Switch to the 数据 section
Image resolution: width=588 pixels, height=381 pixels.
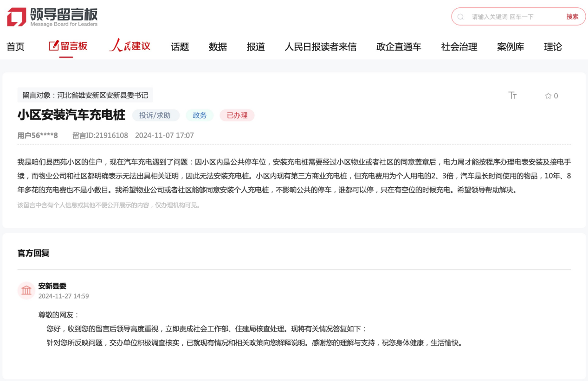[x=218, y=46]
